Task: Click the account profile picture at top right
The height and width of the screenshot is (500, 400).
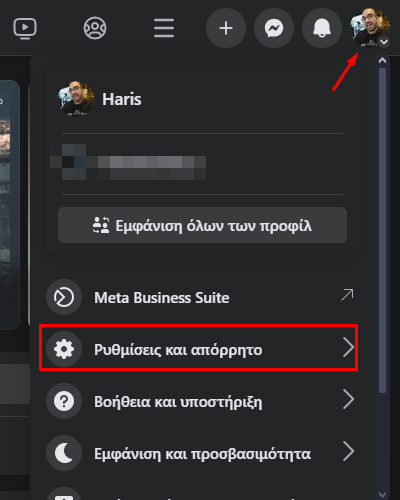Action: [370, 28]
